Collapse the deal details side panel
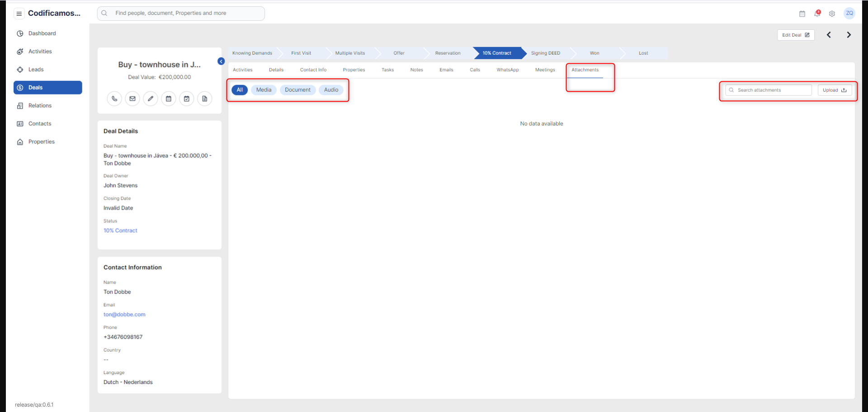 click(221, 61)
